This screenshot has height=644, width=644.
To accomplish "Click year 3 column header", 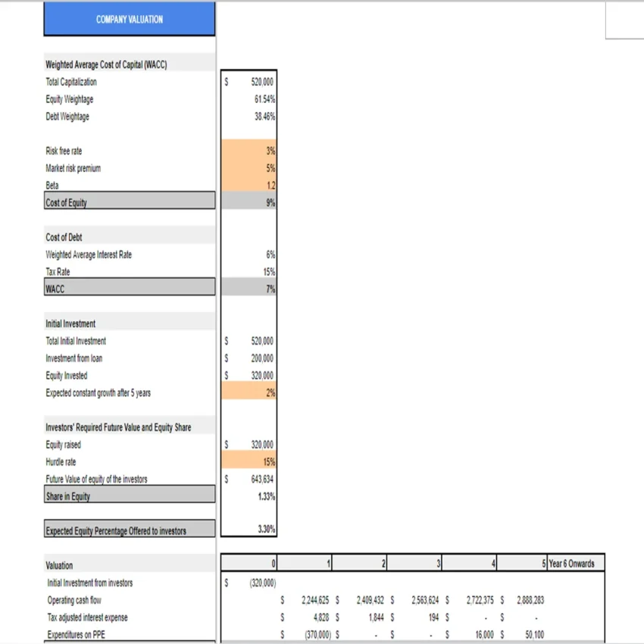I will pyautogui.click(x=414, y=563).
